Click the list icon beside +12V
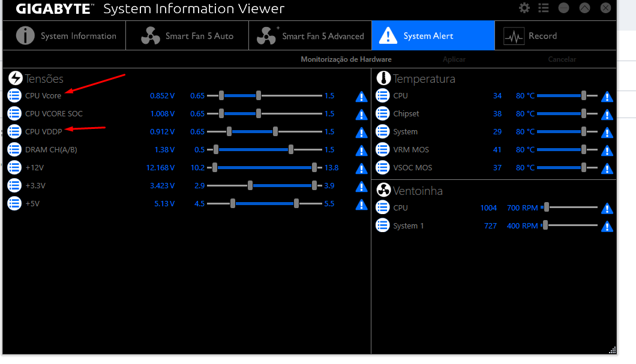Screen dimensions: 636x364 pos(14,167)
